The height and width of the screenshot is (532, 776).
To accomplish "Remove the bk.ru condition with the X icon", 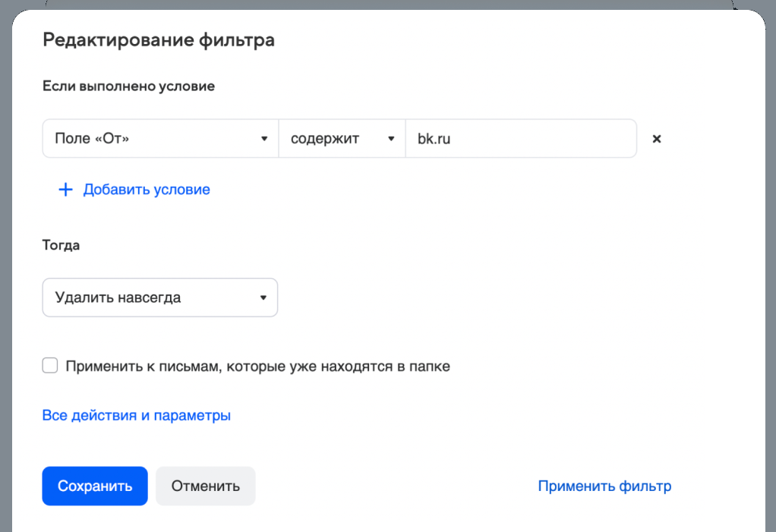I will click(x=657, y=139).
